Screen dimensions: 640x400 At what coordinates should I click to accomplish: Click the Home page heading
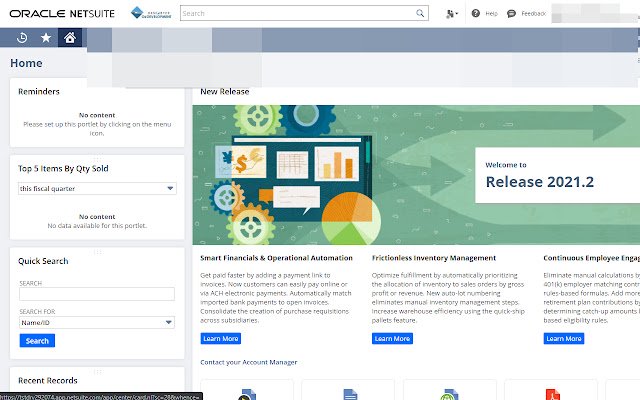click(x=26, y=63)
